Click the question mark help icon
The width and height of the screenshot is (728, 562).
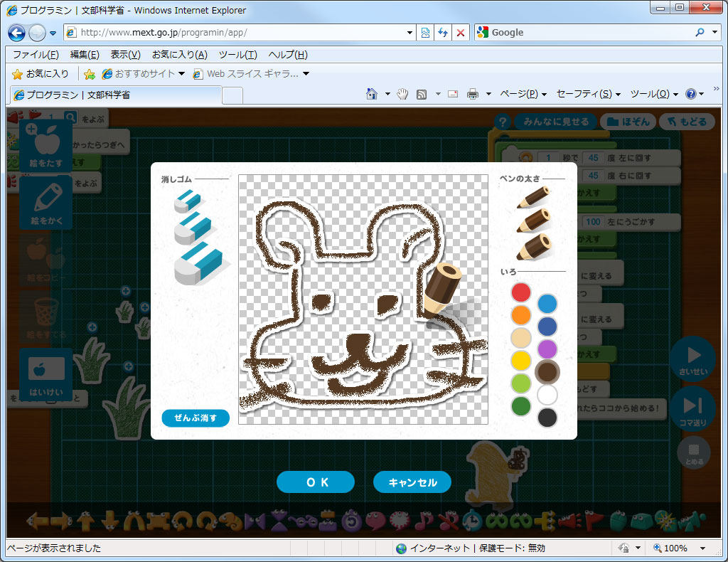(503, 122)
